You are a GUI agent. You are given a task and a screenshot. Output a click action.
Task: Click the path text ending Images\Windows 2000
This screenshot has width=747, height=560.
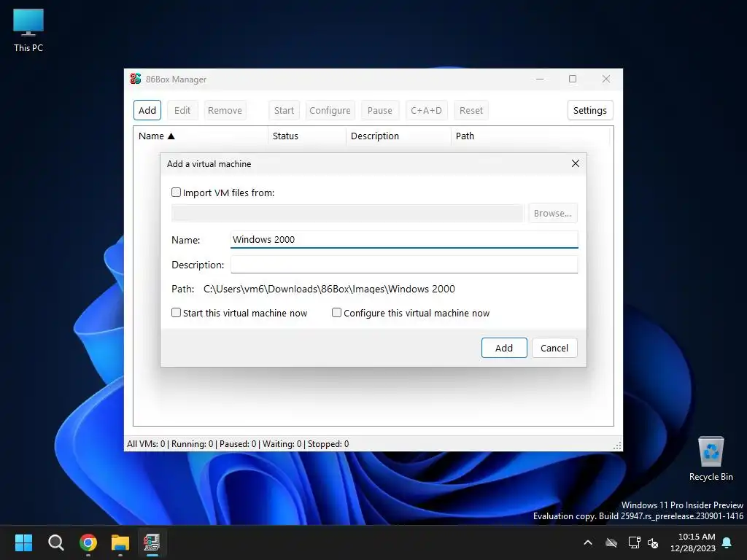[x=329, y=289]
